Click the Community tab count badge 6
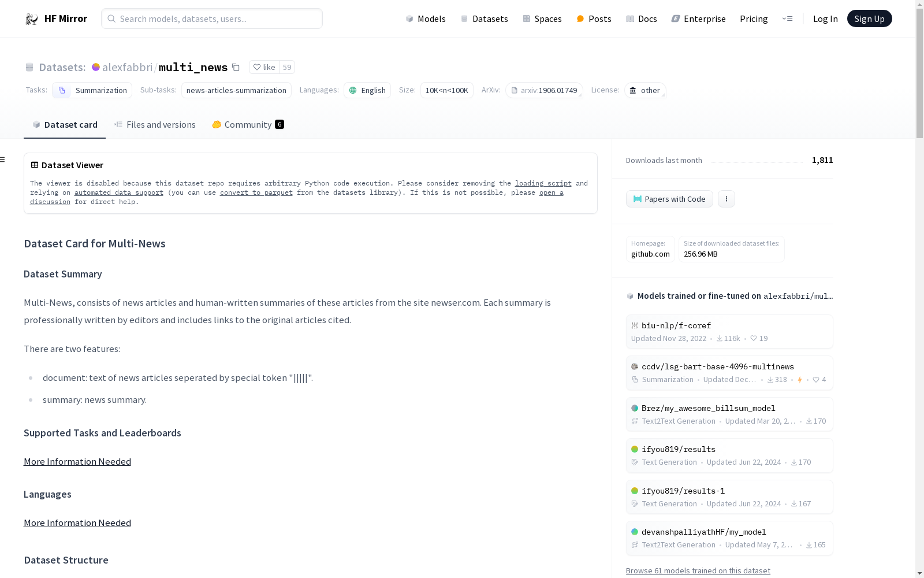The width and height of the screenshot is (924, 578). (x=280, y=124)
